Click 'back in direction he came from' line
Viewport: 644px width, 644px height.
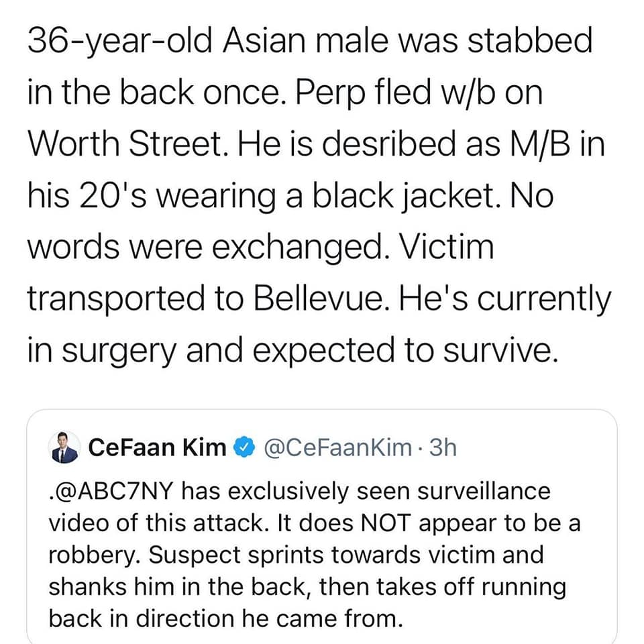[225, 619]
